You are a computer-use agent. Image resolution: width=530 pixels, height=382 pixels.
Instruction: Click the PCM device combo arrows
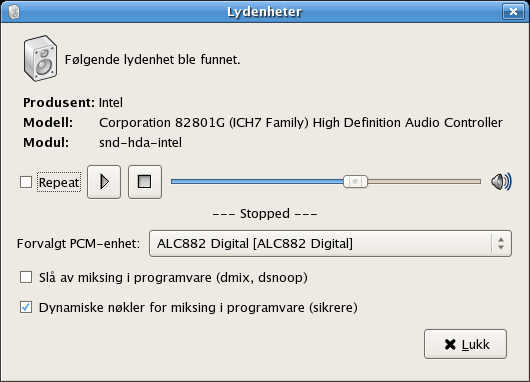501,243
